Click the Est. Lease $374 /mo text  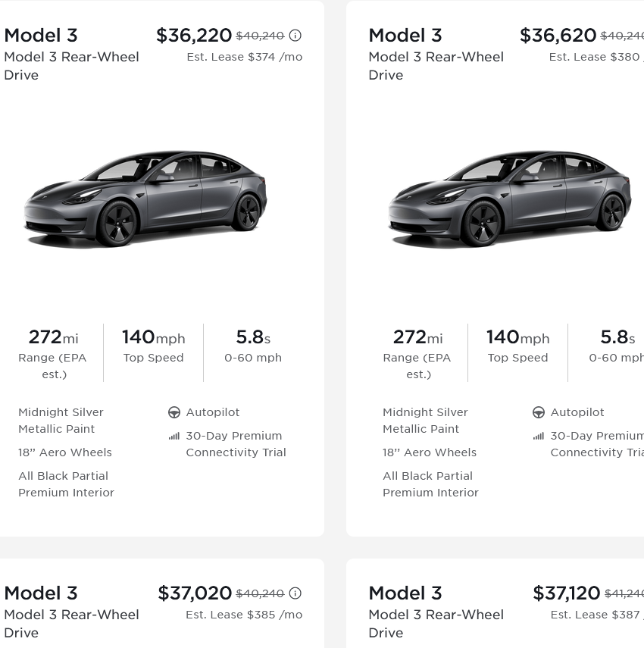click(244, 57)
